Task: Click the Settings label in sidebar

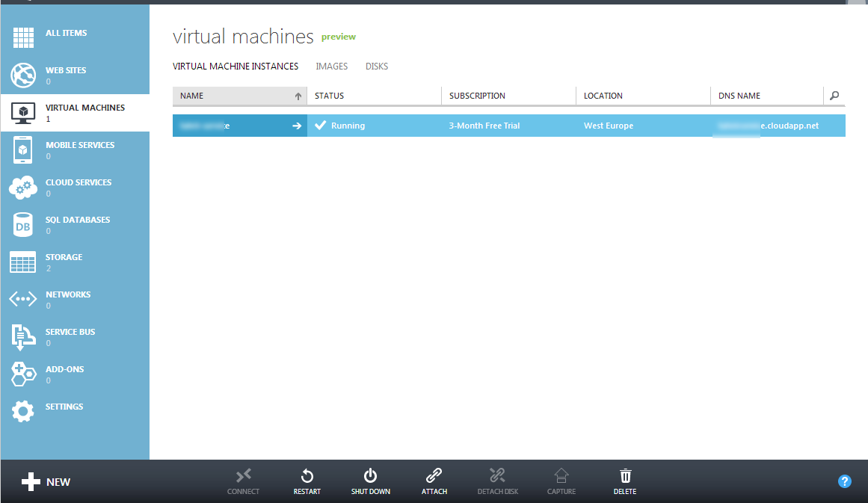Action: (64, 407)
